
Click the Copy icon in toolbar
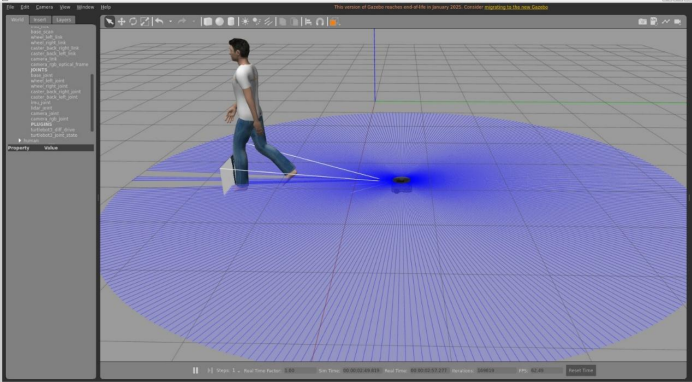[282, 22]
